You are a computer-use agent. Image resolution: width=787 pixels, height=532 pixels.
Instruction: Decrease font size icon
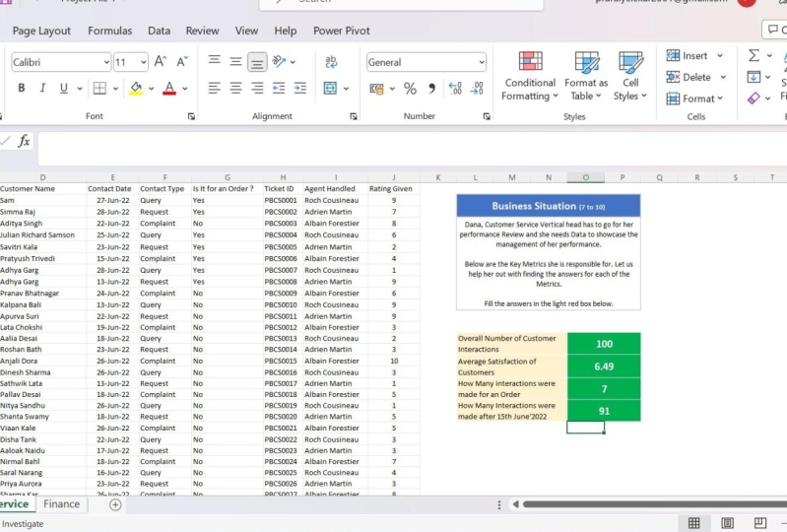click(182, 62)
